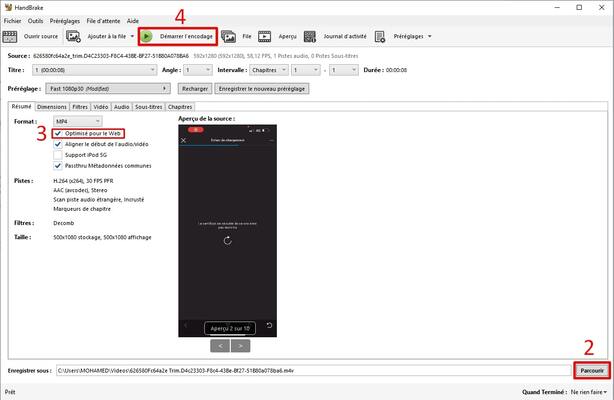
Task: Switch to the Dimensions tab
Action: tap(52, 107)
